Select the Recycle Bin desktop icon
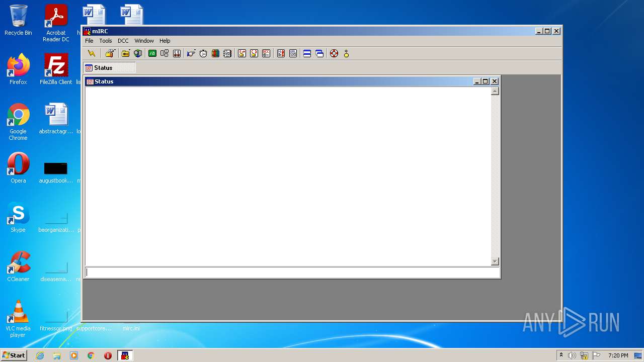Screen dimensions: 644x362 point(18,20)
